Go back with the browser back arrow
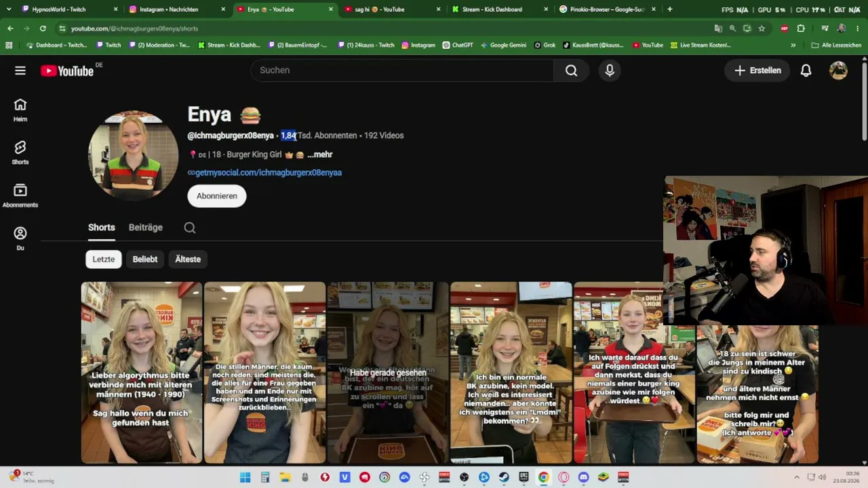This screenshot has height=488, width=868. click(10, 28)
